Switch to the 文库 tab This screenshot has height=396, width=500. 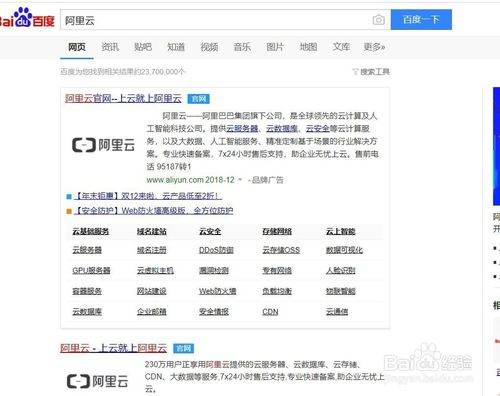[341, 47]
